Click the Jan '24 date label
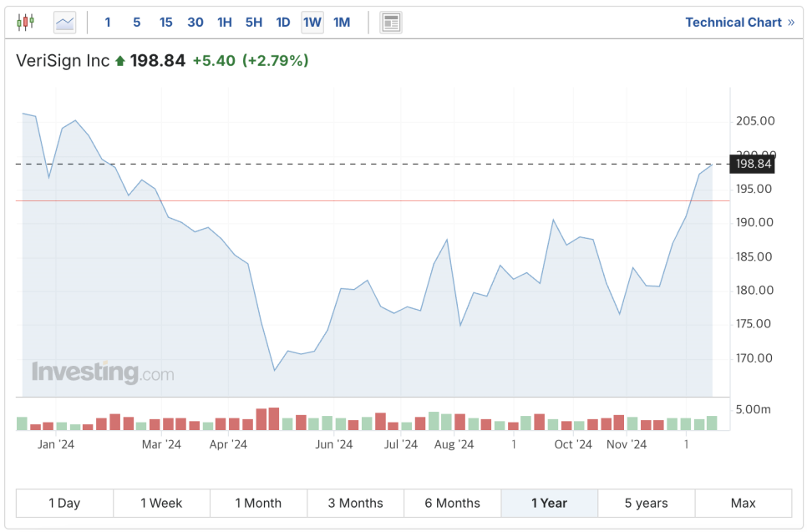The height and width of the screenshot is (532, 807). point(56,444)
